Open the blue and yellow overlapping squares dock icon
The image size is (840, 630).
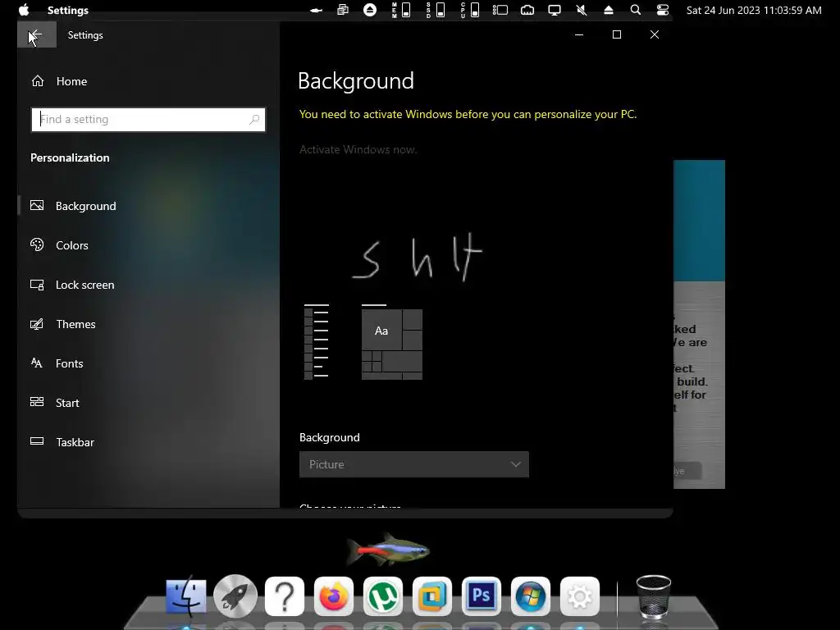432,596
